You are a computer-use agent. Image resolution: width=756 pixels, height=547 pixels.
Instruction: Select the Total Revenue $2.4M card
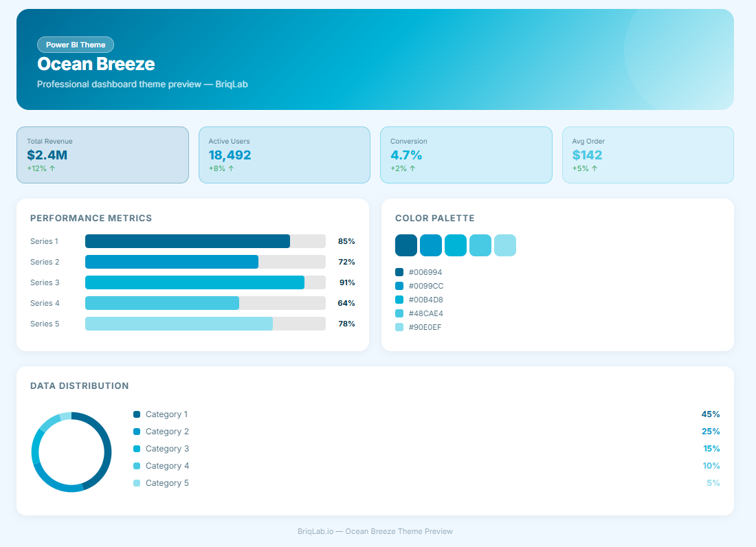(102, 155)
